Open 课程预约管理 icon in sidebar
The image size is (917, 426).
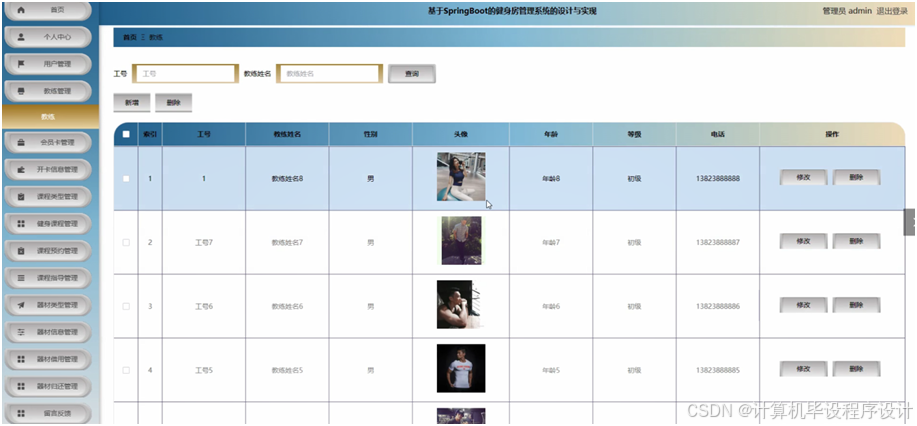click(21, 250)
